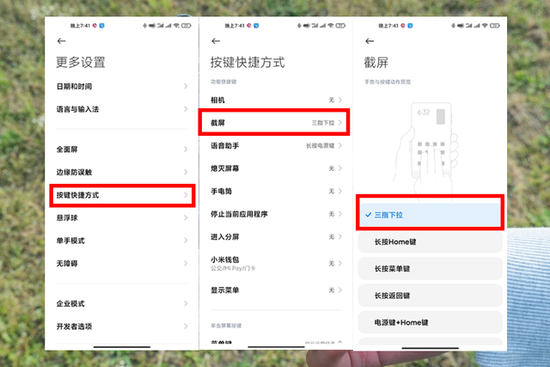
Task: Click the chevron next to 单手模式
Action: 186,241
